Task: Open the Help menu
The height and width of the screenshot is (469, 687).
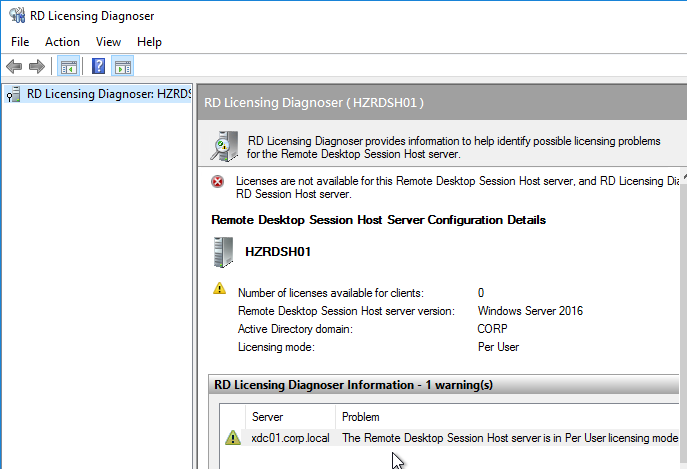Action: click(149, 42)
